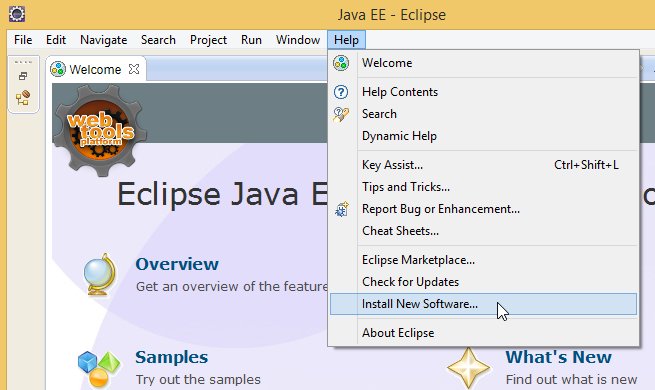The image size is (655, 390).
Task: Click the Java EE - Eclipse title text
Action: click(391, 15)
